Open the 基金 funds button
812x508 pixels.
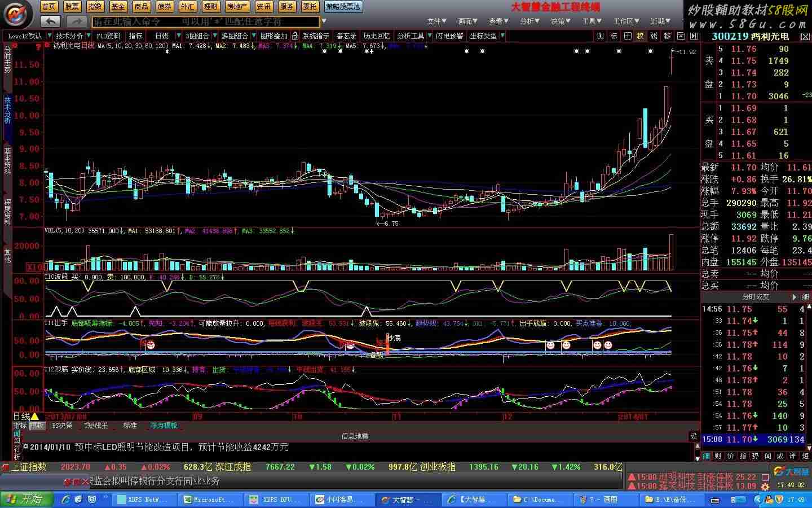click(x=118, y=7)
